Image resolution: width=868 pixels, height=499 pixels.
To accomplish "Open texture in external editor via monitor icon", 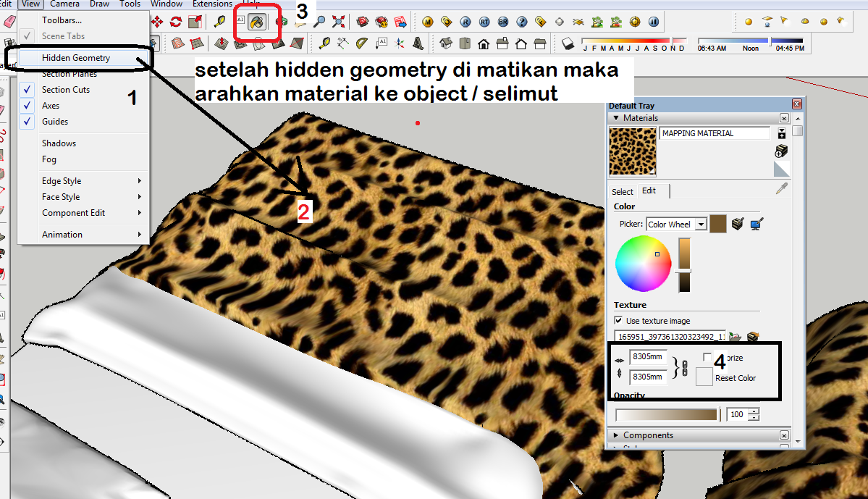I will pyautogui.click(x=756, y=225).
